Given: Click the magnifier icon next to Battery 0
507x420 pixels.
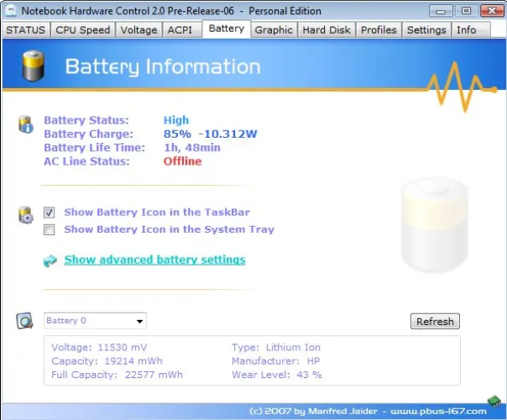Looking at the screenshot, I should (x=26, y=321).
